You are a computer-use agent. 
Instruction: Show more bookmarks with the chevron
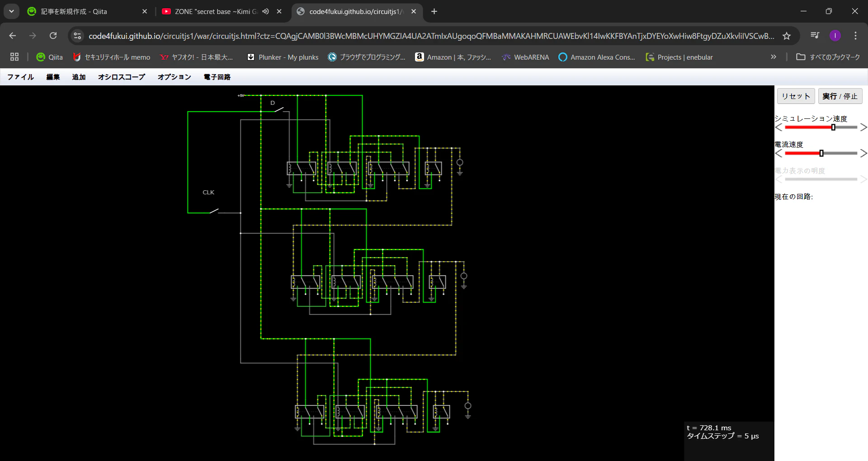pos(774,57)
